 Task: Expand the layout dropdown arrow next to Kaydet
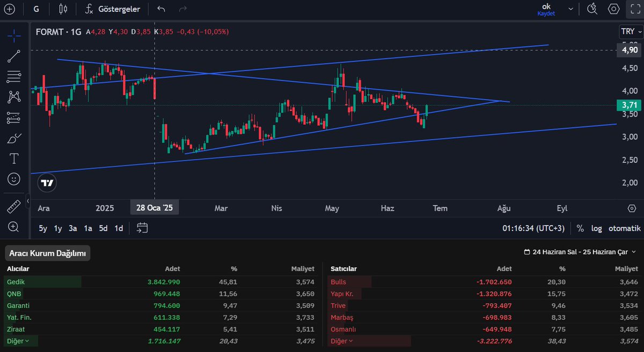570,9
